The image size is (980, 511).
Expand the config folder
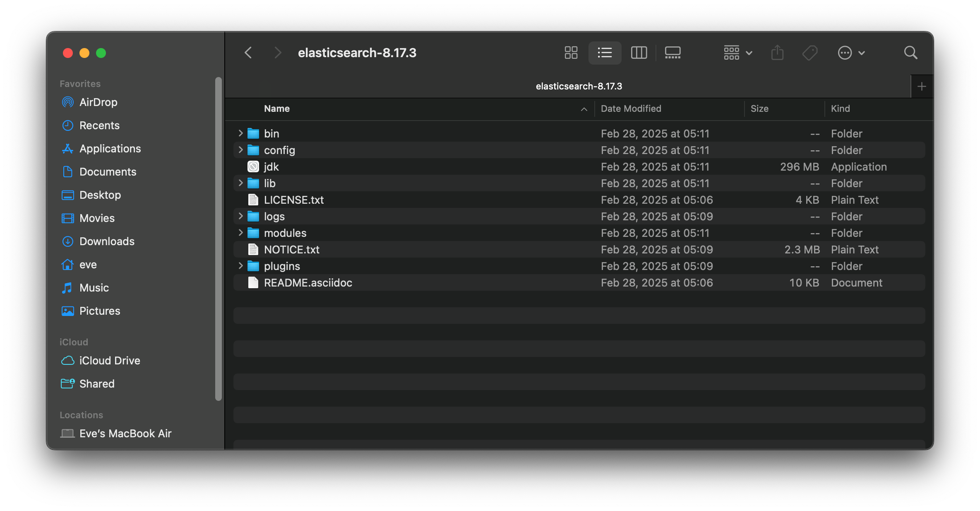pyautogui.click(x=240, y=150)
